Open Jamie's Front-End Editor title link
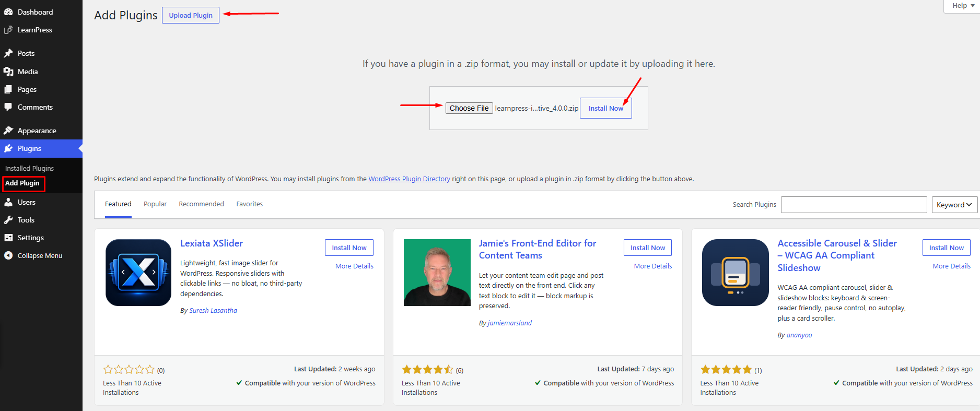Image resolution: width=980 pixels, height=411 pixels. [538, 249]
